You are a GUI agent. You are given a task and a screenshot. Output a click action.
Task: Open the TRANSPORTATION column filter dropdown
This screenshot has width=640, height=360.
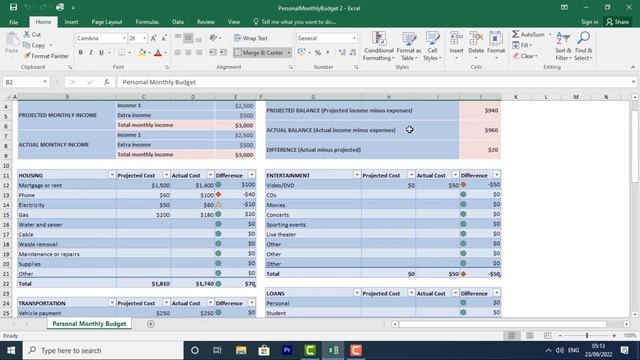click(x=112, y=303)
